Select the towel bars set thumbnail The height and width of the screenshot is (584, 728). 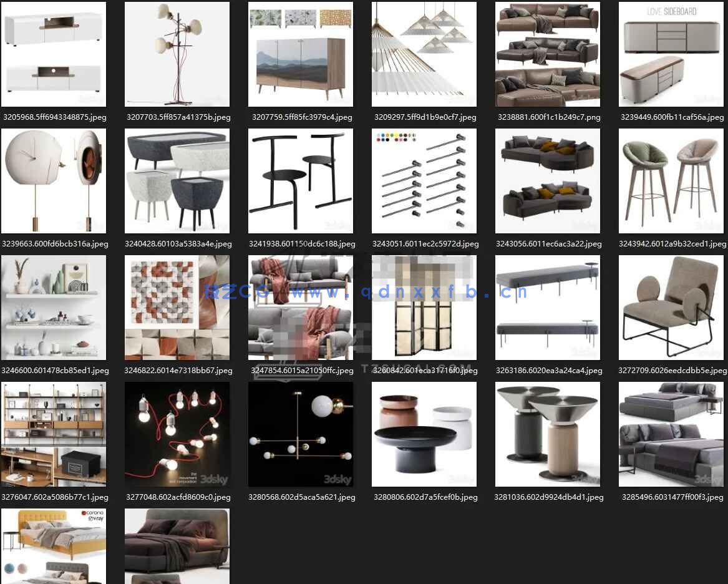pyautogui.click(x=424, y=181)
